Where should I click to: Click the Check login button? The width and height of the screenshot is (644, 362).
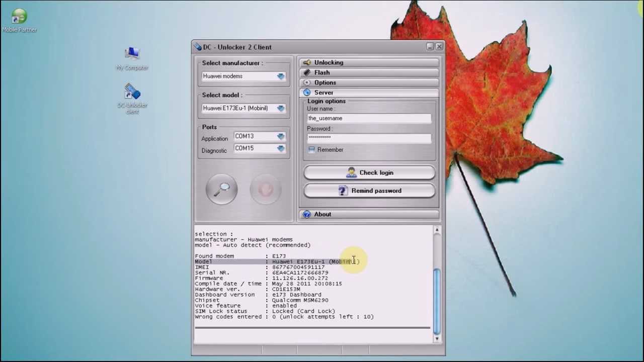point(369,172)
